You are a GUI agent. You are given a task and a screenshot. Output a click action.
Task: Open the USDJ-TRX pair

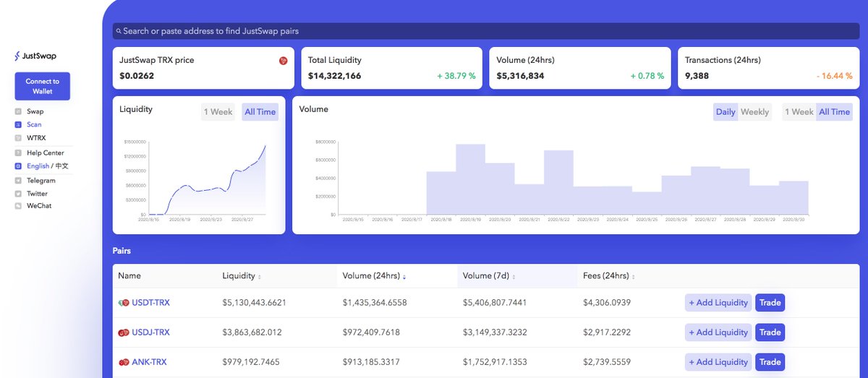click(150, 332)
